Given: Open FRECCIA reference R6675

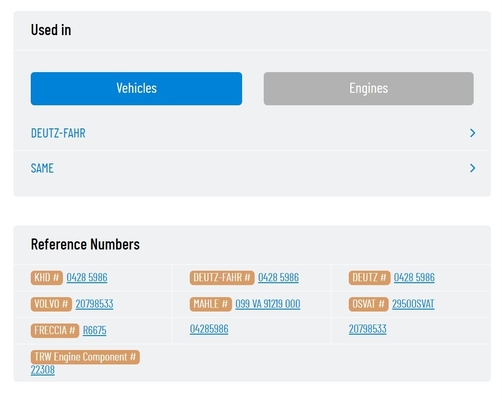Looking at the screenshot, I should (x=95, y=330).
